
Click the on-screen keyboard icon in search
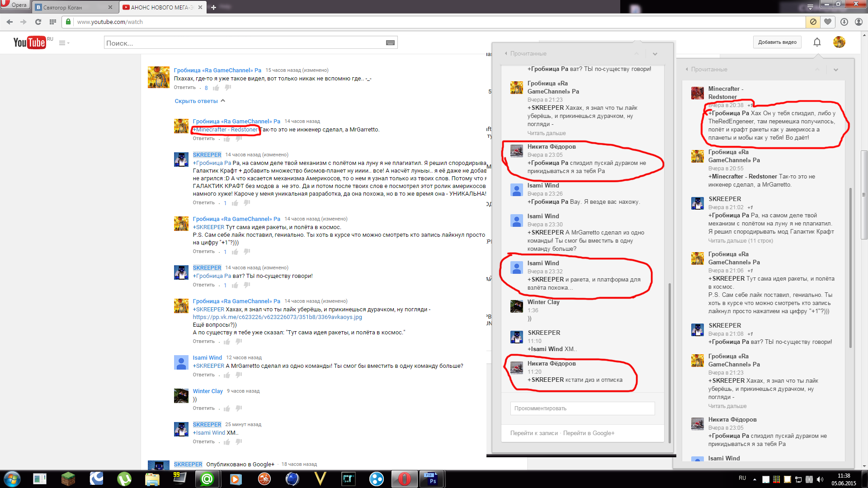point(390,42)
